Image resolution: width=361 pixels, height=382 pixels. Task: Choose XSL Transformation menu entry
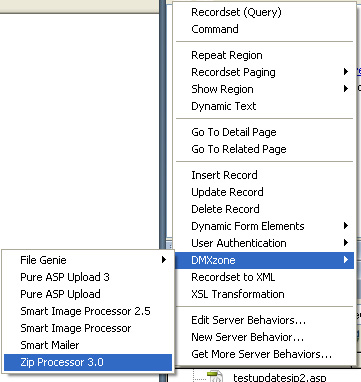[x=264, y=294]
